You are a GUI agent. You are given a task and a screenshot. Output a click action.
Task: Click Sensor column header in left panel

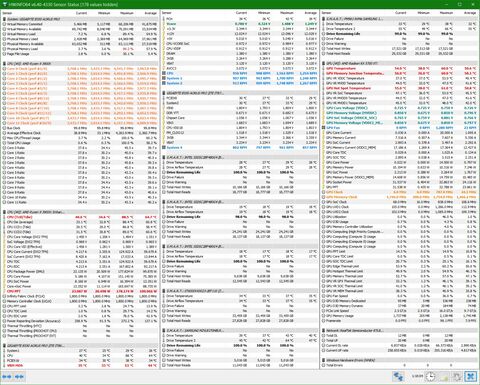coord(7,13)
